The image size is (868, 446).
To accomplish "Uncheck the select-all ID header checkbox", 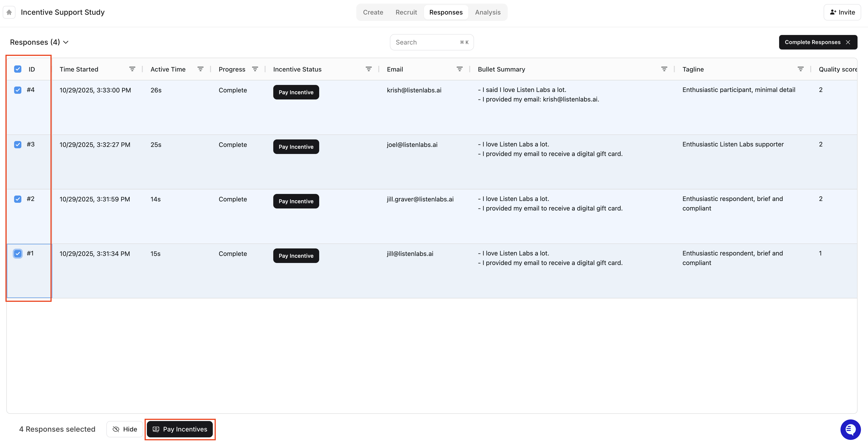I will (18, 69).
